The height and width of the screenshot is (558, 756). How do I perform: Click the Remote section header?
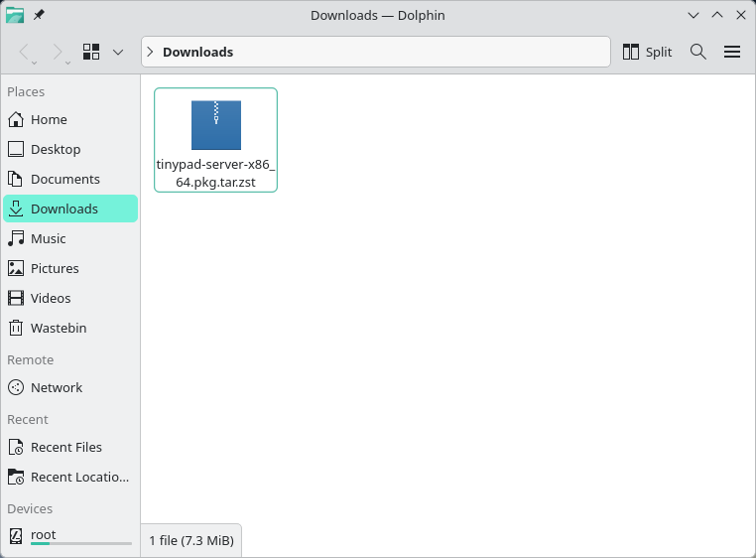(31, 360)
